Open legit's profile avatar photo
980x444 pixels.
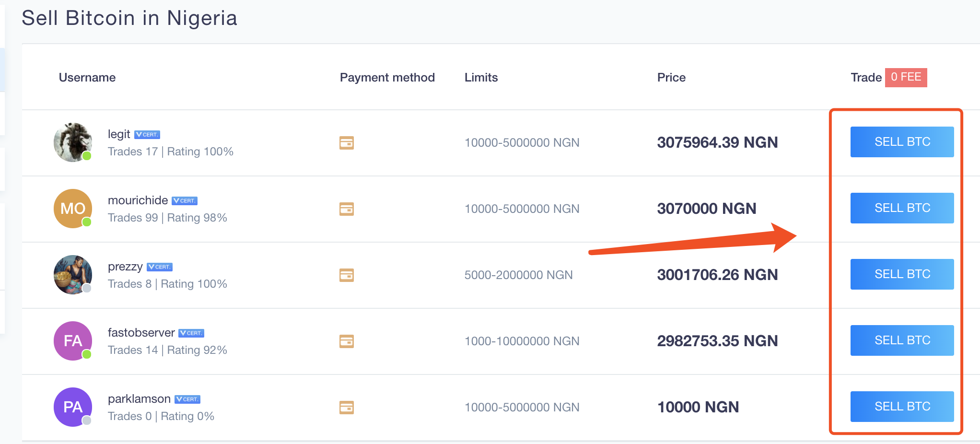[x=73, y=142]
